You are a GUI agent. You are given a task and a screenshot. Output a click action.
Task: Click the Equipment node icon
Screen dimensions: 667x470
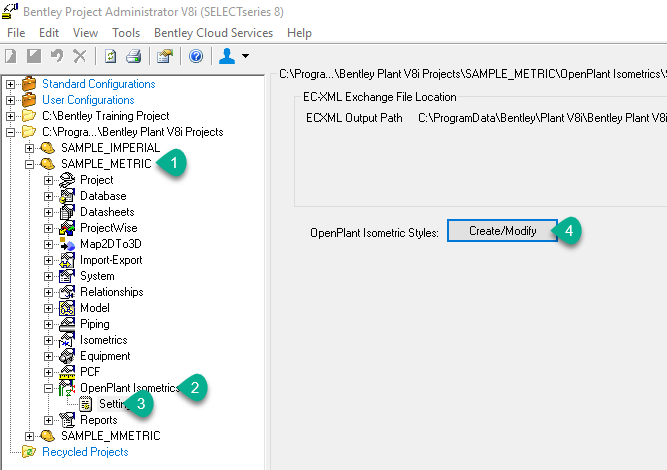[67, 356]
